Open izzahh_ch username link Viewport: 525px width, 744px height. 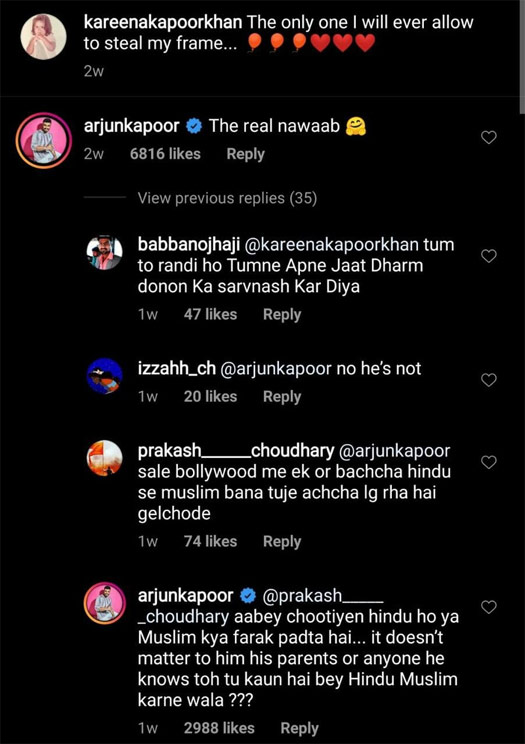tap(177, 369)
